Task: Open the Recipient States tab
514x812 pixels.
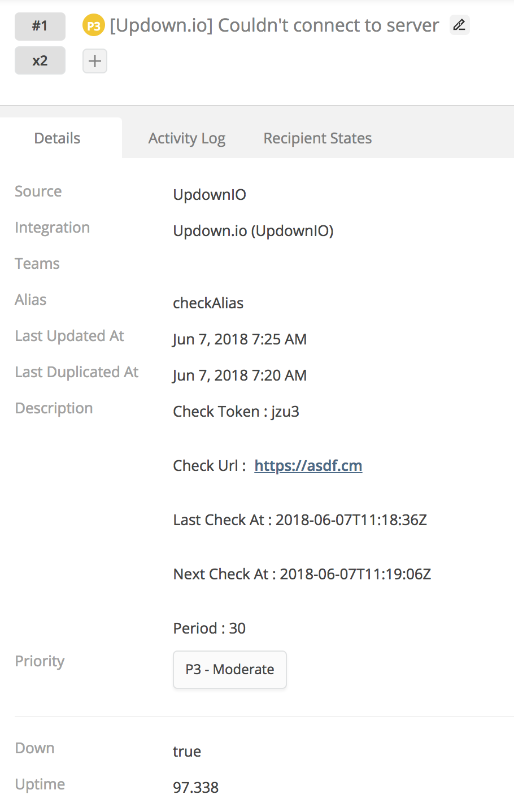Action: click(317, 138)
